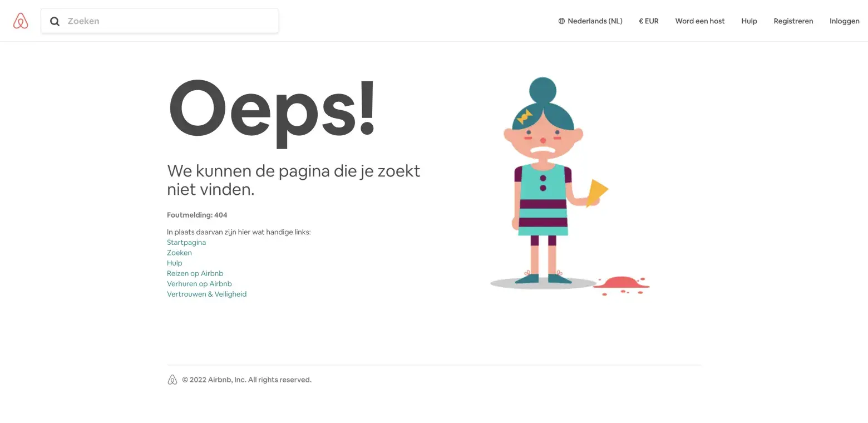
Task: Click the magnifying glass search icon
Action: coord(55,21)
